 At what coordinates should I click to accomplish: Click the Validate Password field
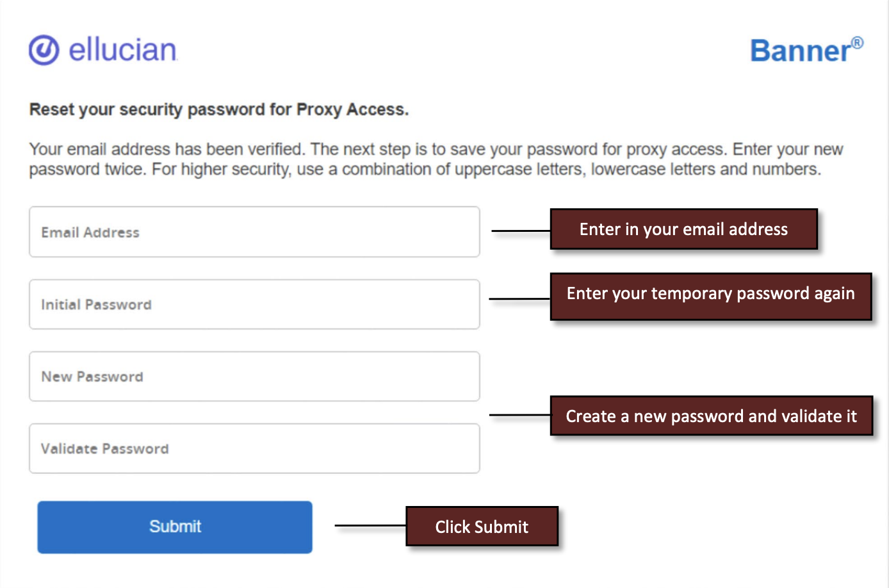[254, 448]
